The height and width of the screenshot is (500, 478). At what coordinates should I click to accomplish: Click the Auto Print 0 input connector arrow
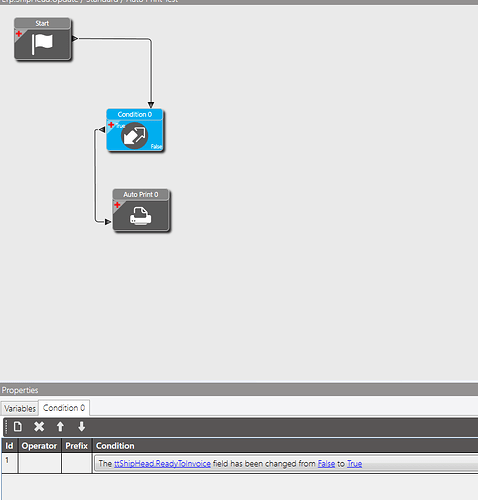pos(108,222)
